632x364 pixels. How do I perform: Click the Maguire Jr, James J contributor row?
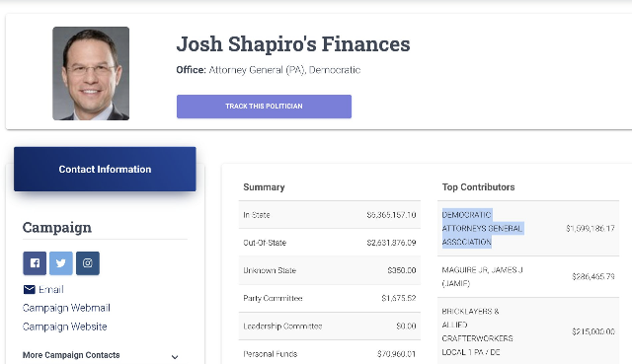[528, 276]
